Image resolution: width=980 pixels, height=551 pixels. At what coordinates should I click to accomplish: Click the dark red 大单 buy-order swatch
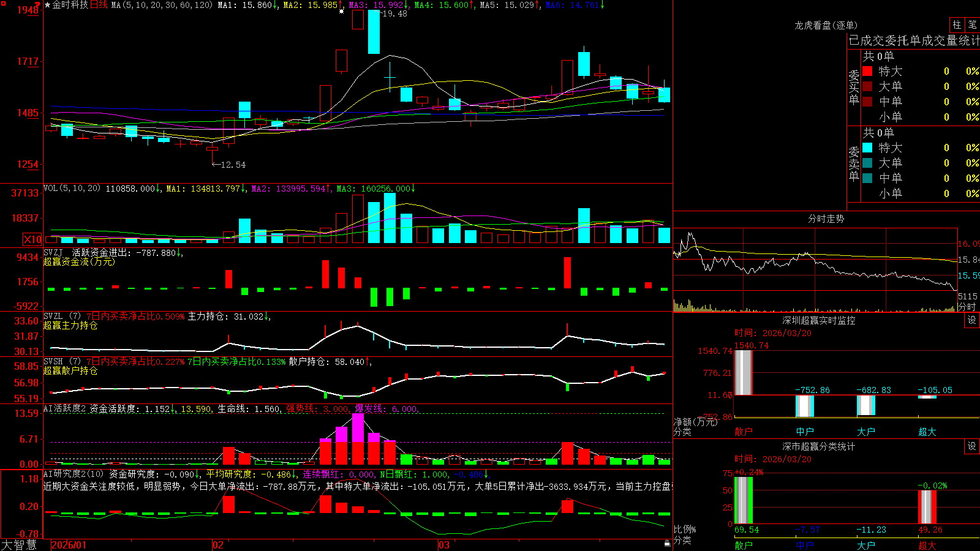[x=867, y=86]
